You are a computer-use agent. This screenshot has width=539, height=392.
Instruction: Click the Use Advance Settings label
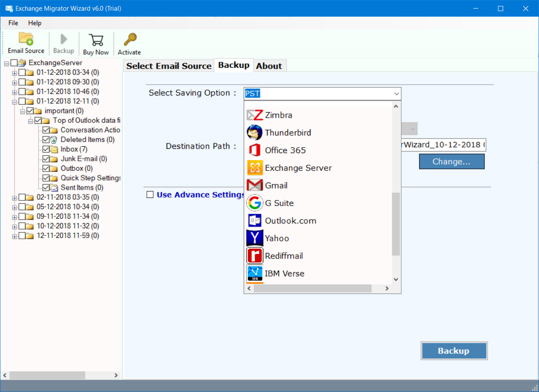point(201,195)
